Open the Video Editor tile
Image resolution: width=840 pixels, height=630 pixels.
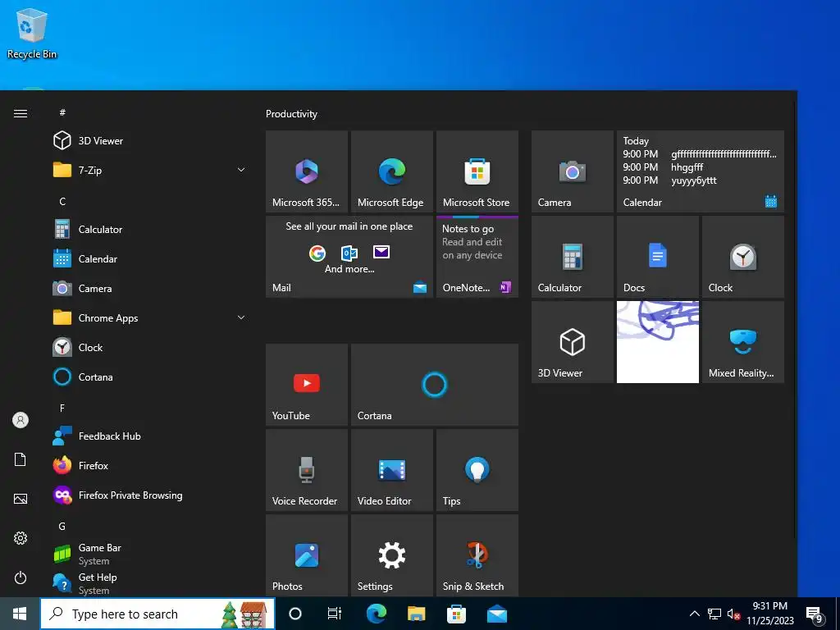tap(391, 470)
